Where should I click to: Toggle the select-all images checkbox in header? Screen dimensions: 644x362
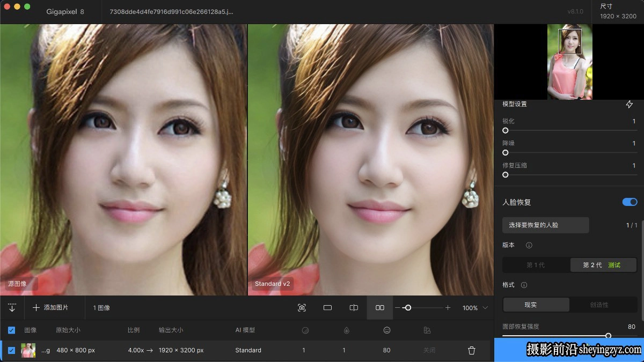point(11,330)
